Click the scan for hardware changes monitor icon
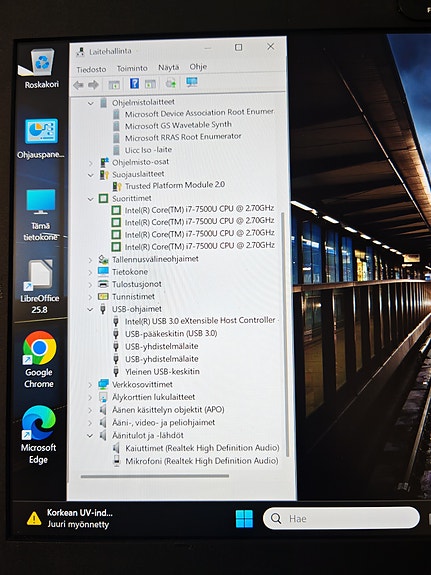The width and height of the screenshot is (431, 575). [x=191, y=82]
